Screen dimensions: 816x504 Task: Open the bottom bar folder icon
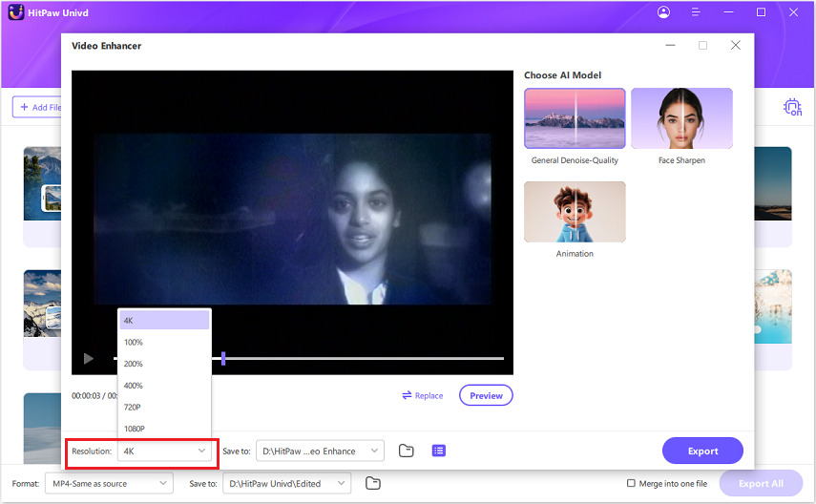[373, 483]
